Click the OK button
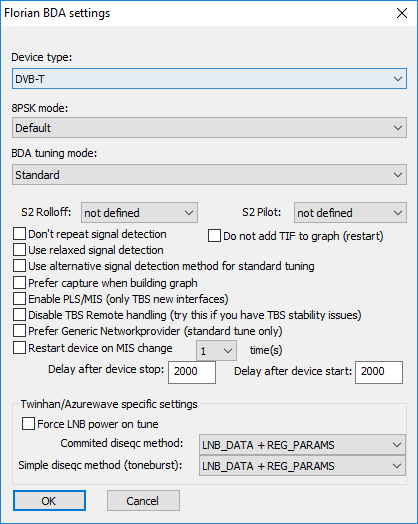418x524 pixels. 49,501
